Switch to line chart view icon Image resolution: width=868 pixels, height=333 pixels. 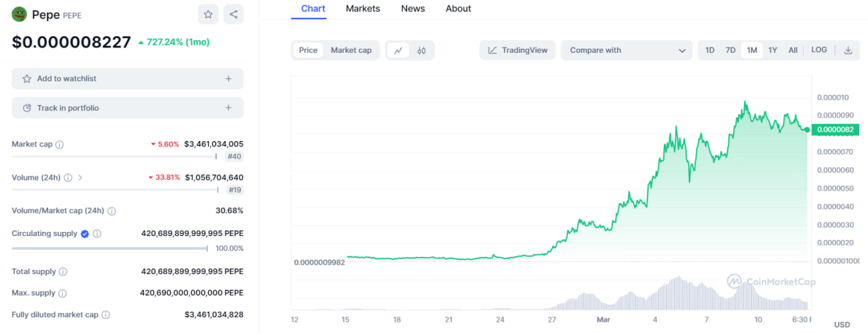click(398, 50)
